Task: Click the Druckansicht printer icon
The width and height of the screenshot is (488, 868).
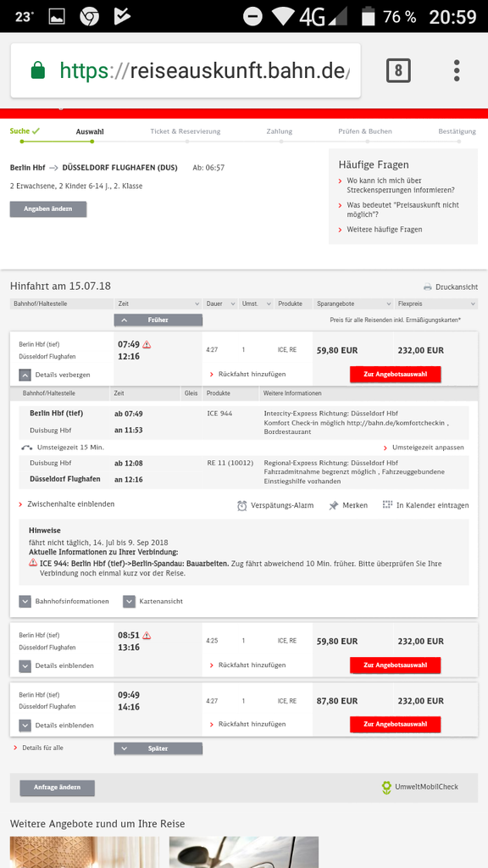Action: (x=428, y=287)
